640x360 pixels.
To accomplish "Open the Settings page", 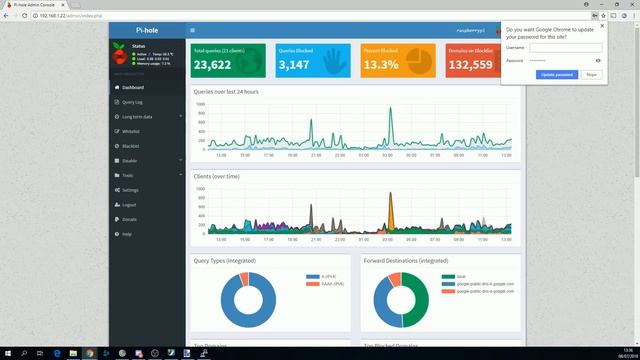I will tap(147, 190).
